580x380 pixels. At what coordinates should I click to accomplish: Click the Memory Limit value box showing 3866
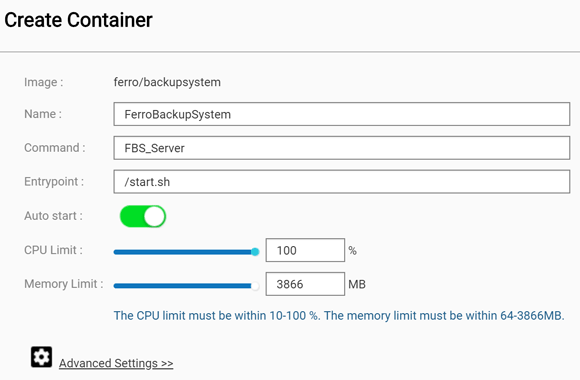click(x=305, y=284)
